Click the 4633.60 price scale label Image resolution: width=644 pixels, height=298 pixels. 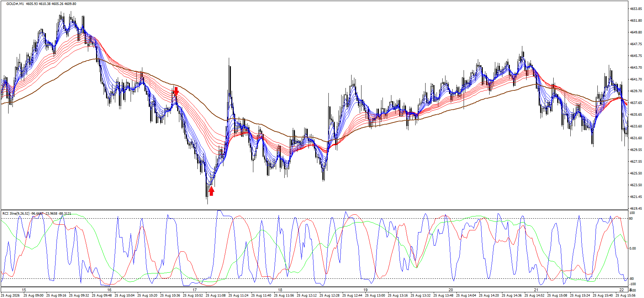click(x=636, y=126)
